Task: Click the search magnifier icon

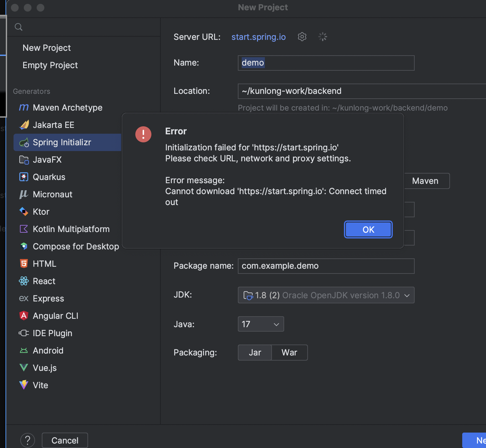Action: pos(19,27)
